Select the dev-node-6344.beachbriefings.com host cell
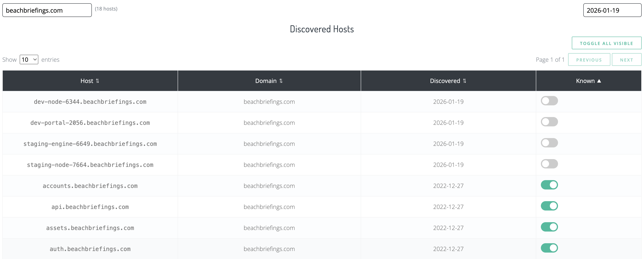 [x=90, y=102]
